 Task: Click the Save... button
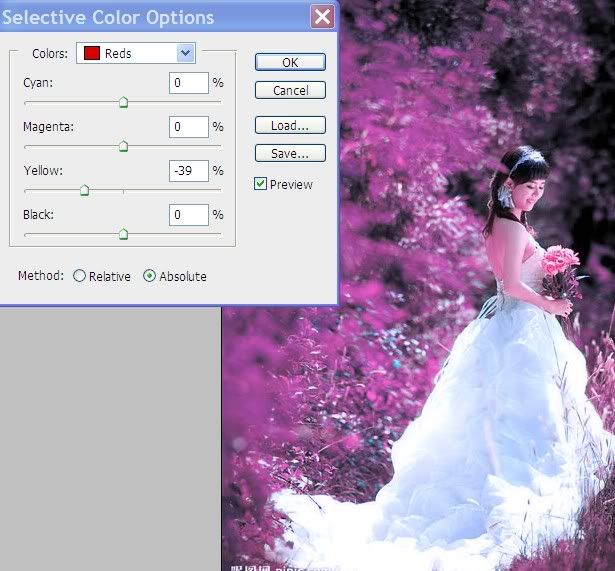[290, 154]
